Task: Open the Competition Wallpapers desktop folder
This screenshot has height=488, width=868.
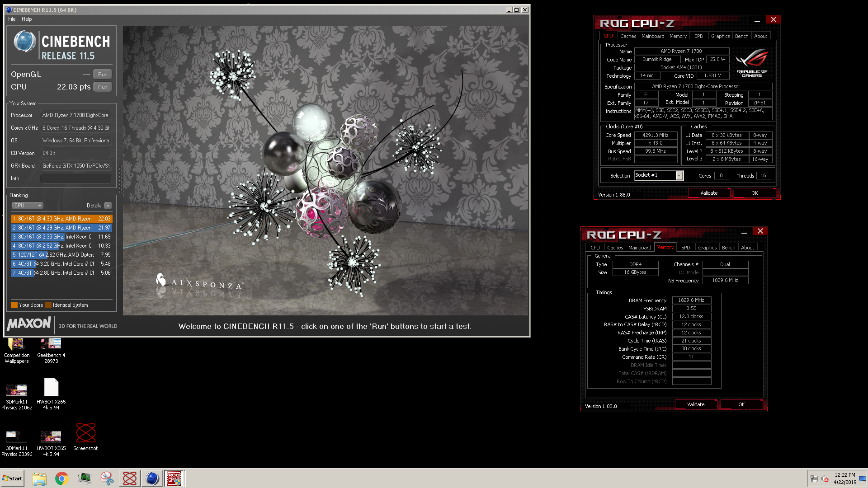Action: [17, 350]
